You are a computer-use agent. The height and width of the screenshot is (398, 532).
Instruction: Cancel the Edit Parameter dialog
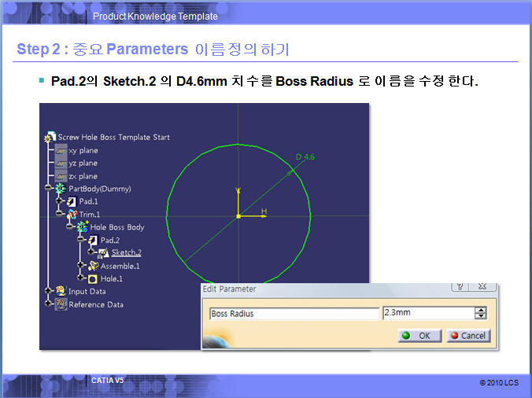pyautogui.click(x=468, y=335)
